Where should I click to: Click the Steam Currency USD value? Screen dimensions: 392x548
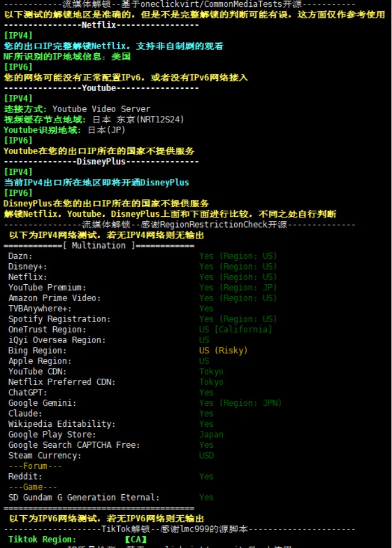(206, 455)
